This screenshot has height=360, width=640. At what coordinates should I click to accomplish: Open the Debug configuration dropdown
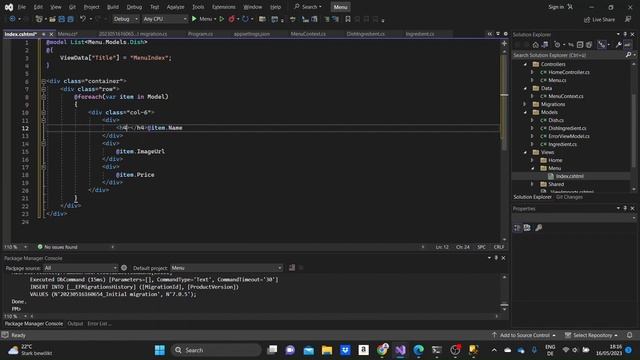coord(125,19)
